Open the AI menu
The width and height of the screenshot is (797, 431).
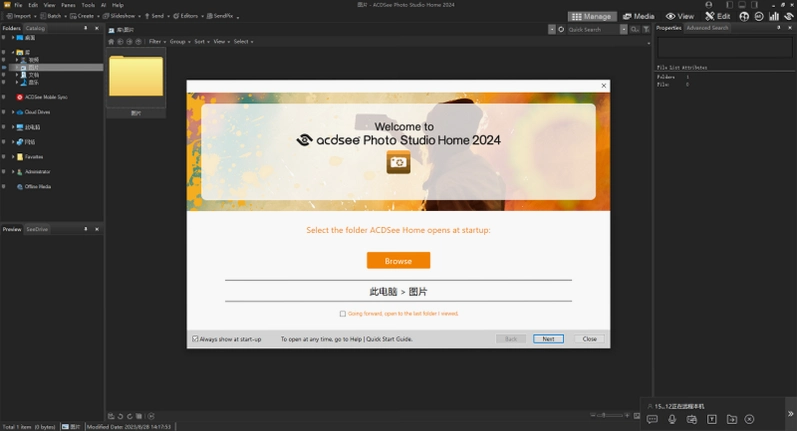pos(103,5)
